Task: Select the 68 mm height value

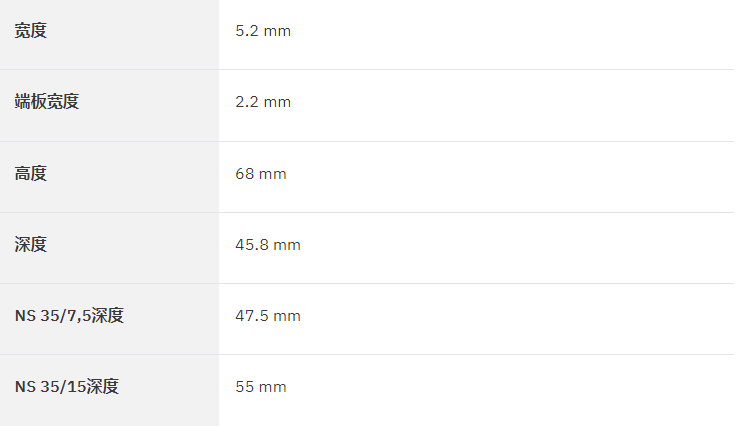Action: [x=261, y=174]
